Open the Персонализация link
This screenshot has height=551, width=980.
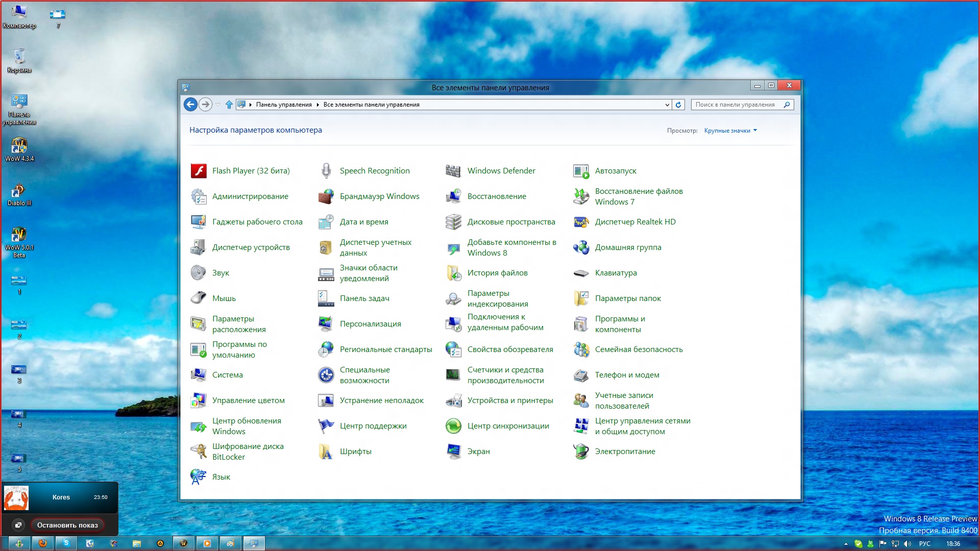[x=371, y=324]
